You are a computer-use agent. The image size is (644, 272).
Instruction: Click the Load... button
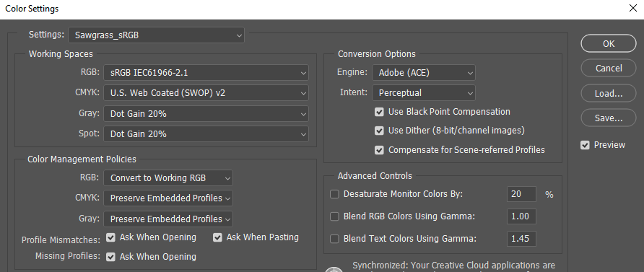609,93
